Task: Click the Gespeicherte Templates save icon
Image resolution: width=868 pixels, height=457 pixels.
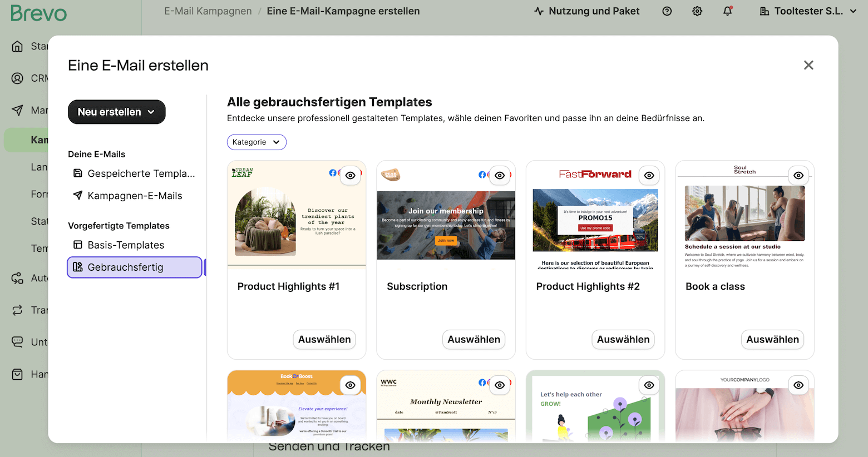Action: [x=78, y=173]
